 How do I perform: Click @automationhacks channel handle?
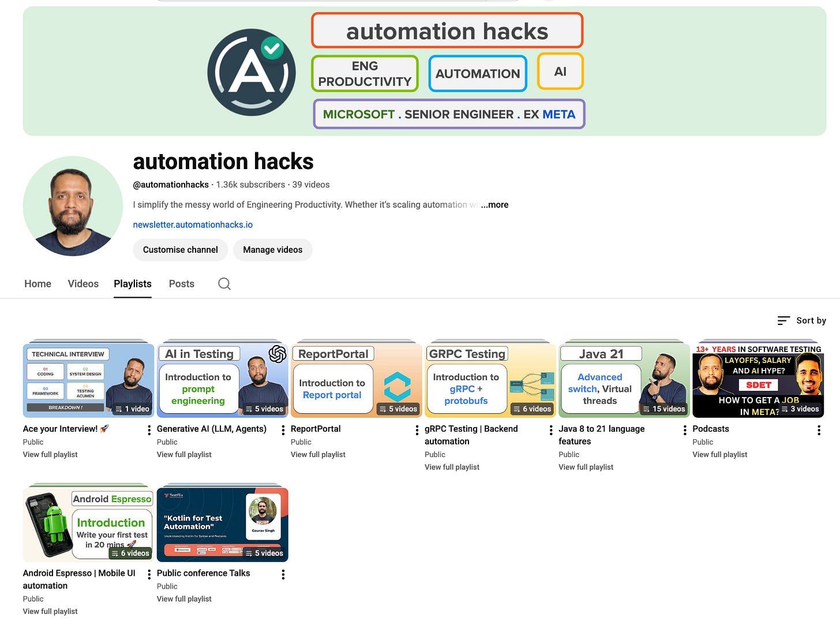[x=171, y=185]
